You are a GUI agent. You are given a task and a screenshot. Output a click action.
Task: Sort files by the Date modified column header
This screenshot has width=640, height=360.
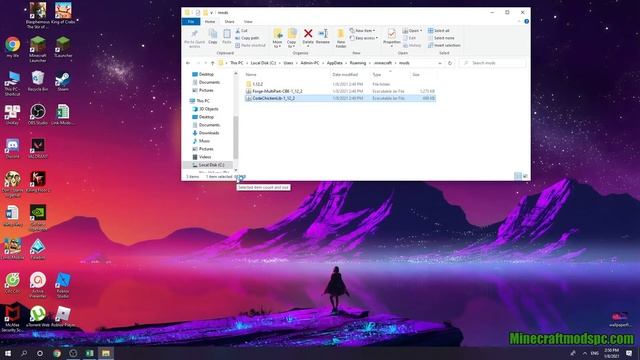click(x=345, y=75)
